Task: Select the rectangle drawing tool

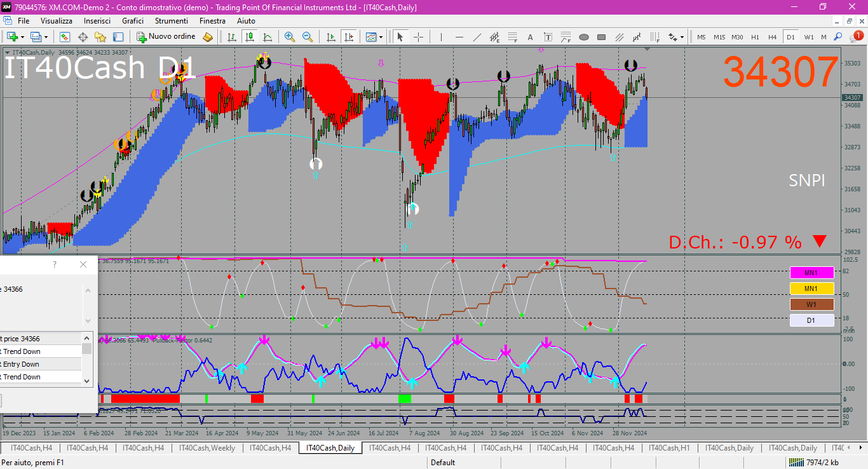Action: (x=601, y=37)
